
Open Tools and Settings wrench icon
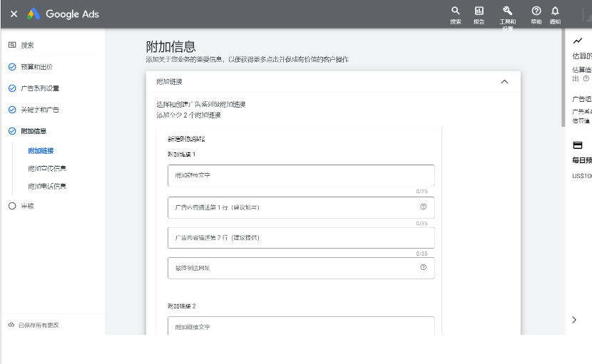tap(507, 11)
